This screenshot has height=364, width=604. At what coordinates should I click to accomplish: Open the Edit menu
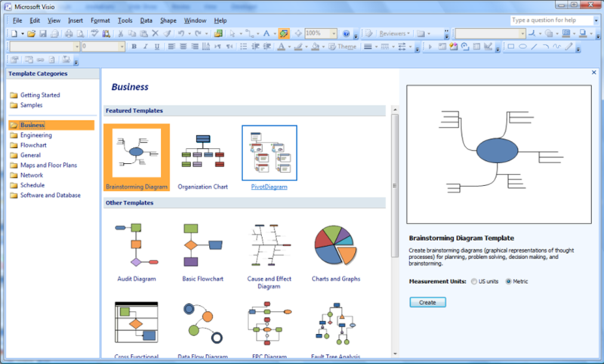click(35, 20)
